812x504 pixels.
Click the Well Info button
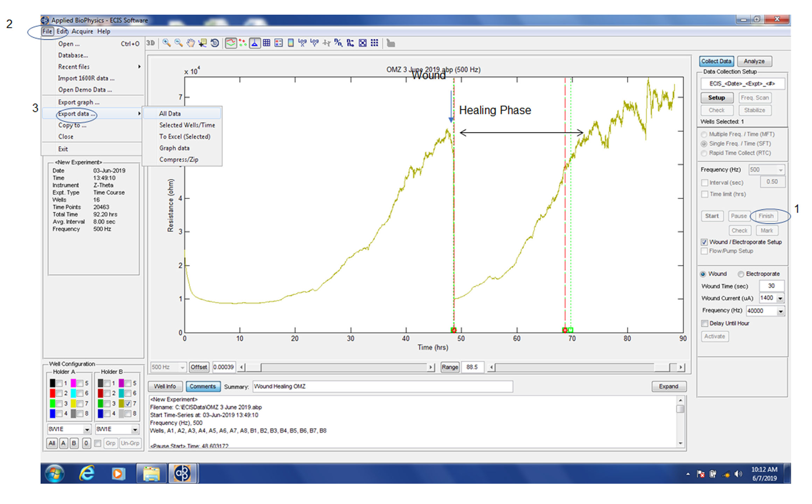[165, 386]
